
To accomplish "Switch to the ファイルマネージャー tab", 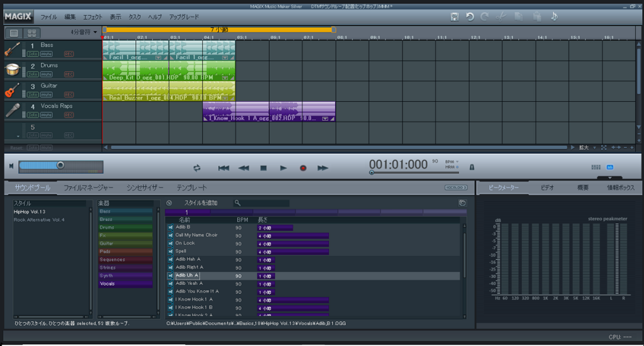I will (x=88, y=188).
